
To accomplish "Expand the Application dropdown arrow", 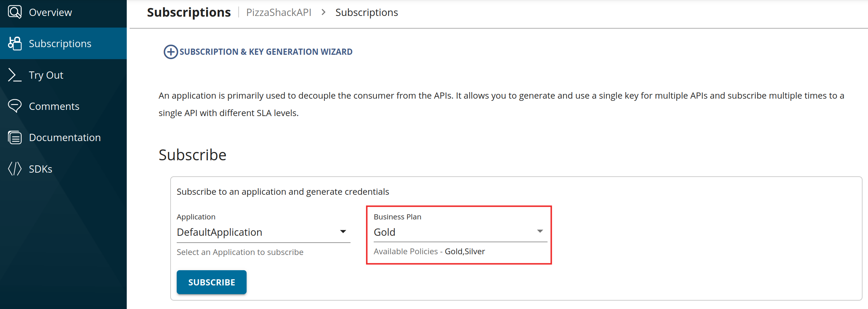I will (343, 231).
